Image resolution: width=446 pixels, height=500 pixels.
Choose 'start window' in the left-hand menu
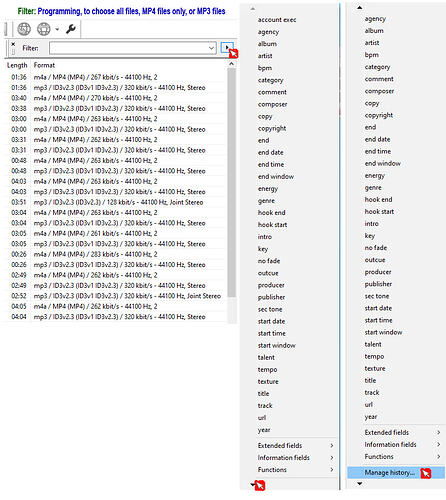(x=277, y=345)
